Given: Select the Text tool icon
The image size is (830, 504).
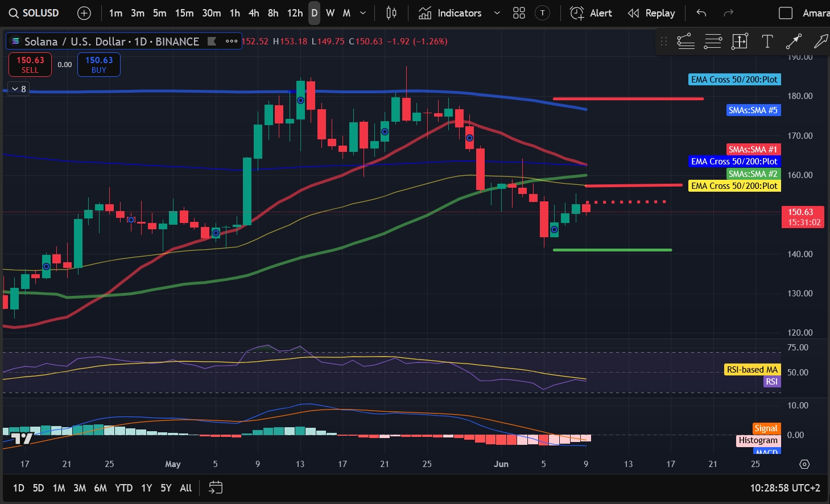Looking at the screenshot, I should [767, 41].
